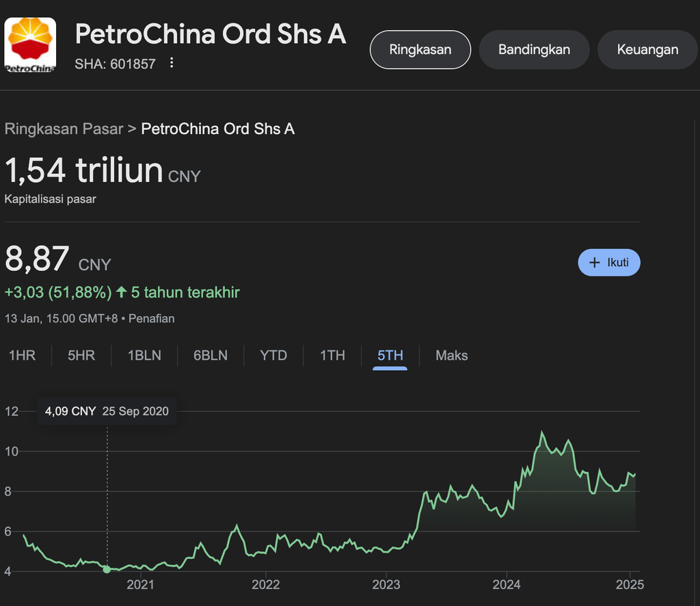Image resolution: width=700 pixels, height=606 pixels.
Task: Select the Maks time range
Action: click(452, 356)
